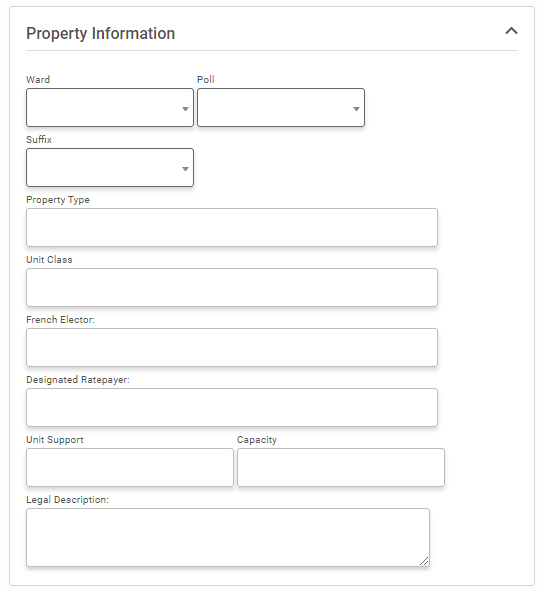Focus the Capacity input field
This screenshot has width=544, height=591.
pyautogui.click(x=340, y=467)
